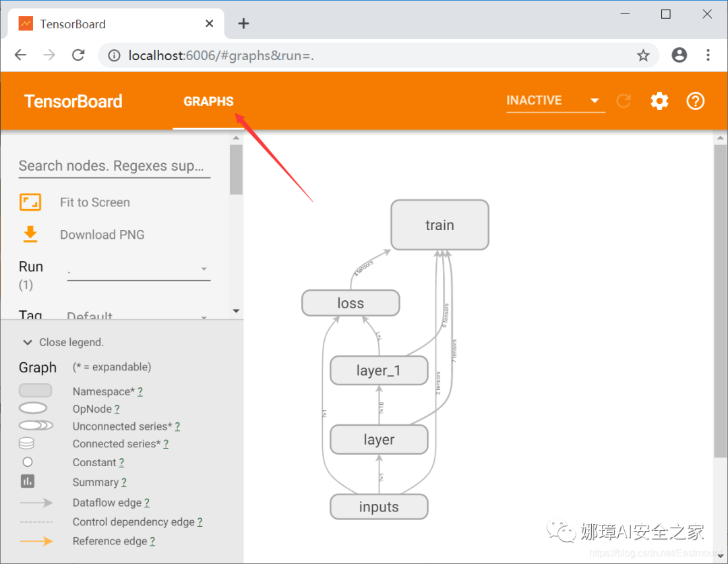Expand the inputs namespace node

click(x=379, y=507)
